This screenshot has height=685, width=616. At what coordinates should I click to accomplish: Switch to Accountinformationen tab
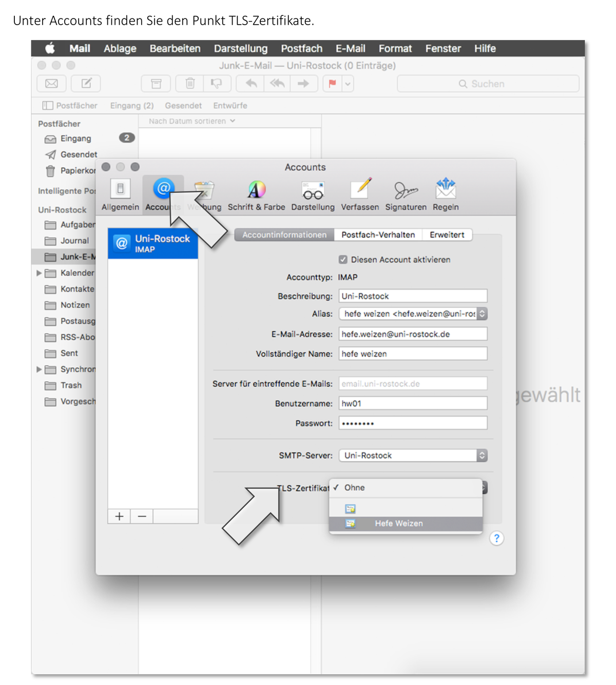tap(284, 234)
